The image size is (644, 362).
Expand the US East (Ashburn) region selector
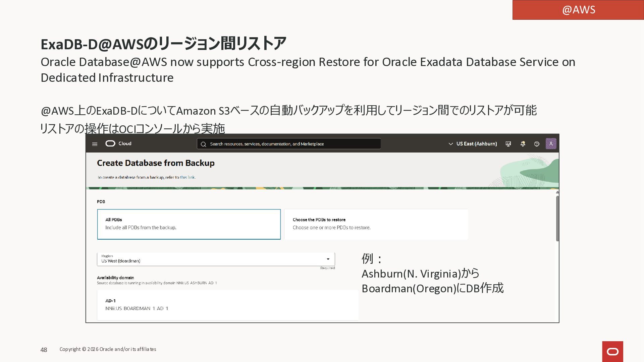473,144
